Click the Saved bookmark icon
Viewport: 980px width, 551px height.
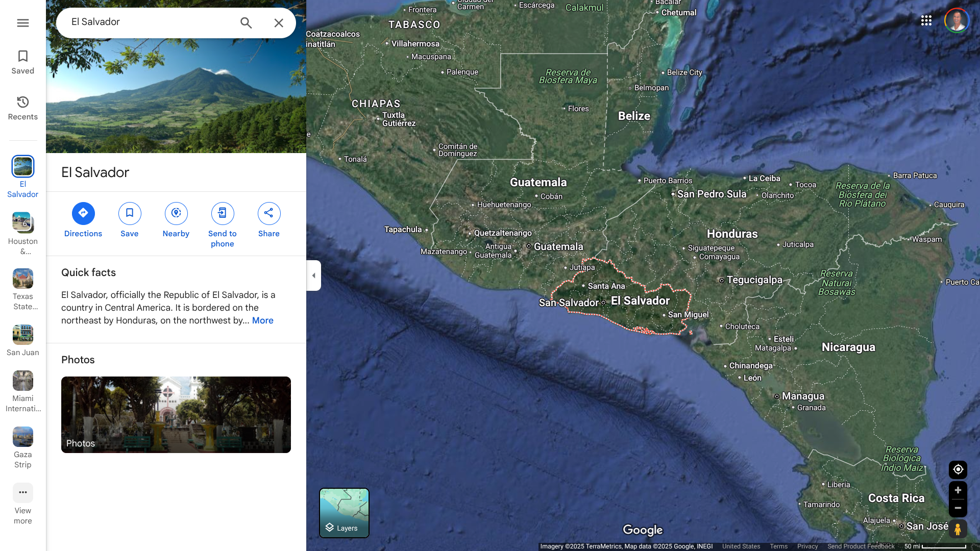[22, 56]
